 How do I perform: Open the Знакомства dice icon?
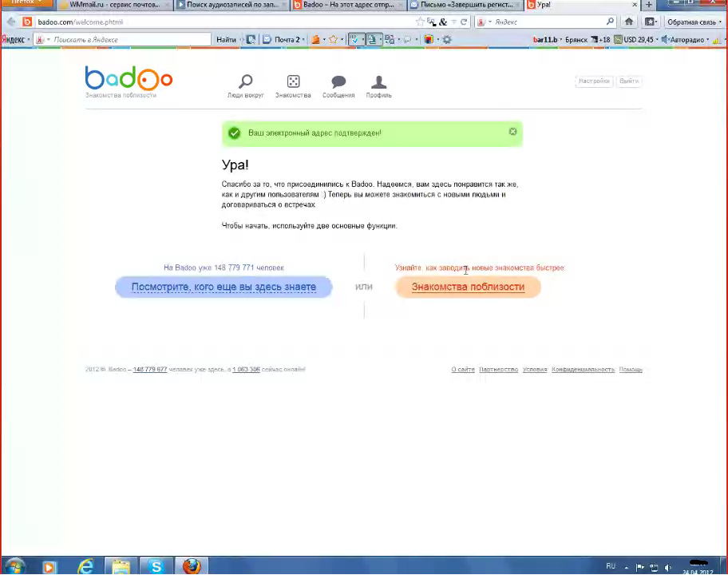point(293,81)
